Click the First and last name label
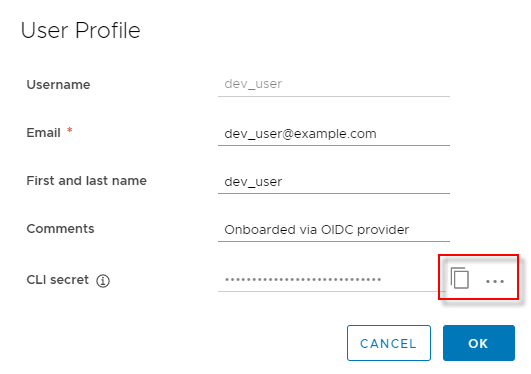 86,181
